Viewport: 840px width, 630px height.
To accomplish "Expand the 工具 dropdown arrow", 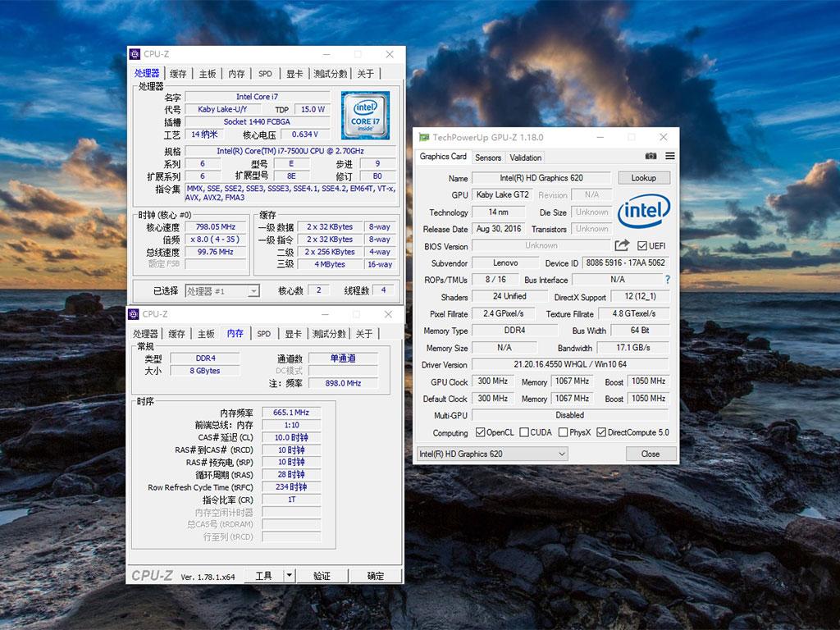I will 290,576.
